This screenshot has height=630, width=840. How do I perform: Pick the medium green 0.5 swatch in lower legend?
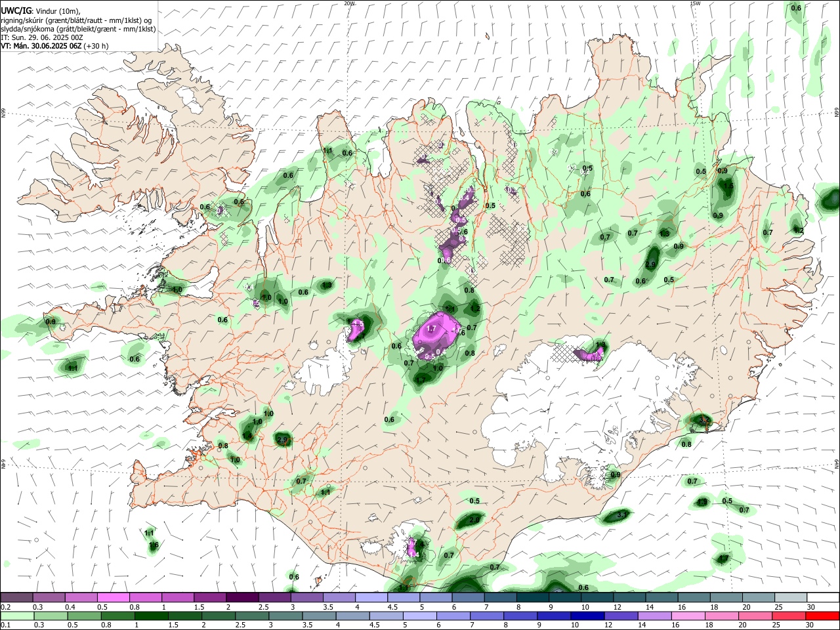coord(84,616)
